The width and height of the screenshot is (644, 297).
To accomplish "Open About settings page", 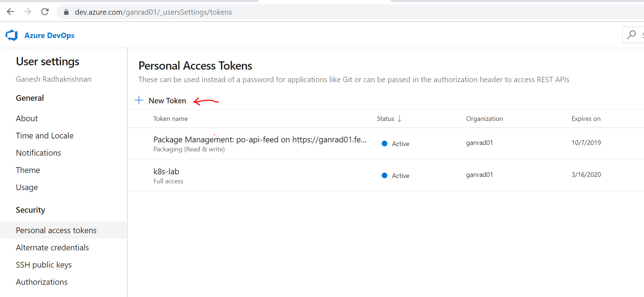I will click(x=27, y=118).
